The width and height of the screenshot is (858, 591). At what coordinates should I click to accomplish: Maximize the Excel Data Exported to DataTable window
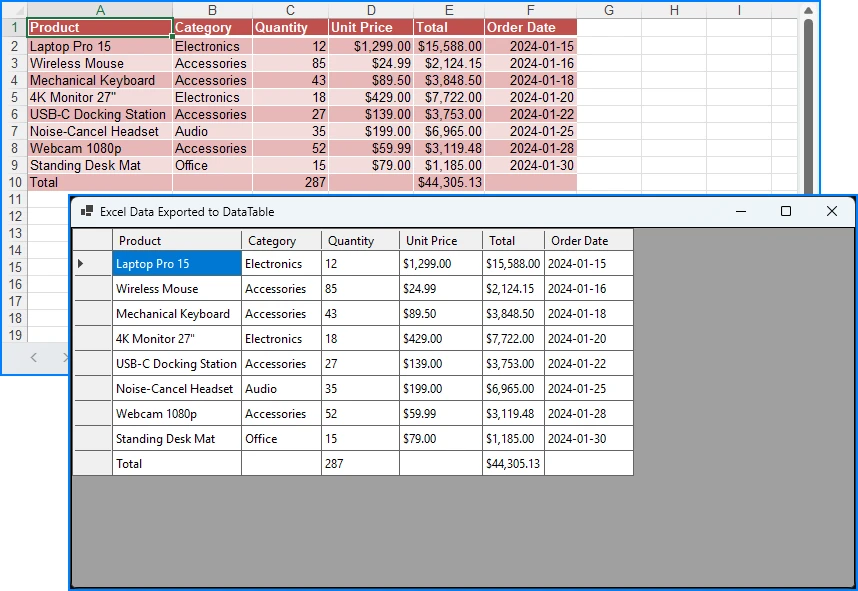[786, 211]
